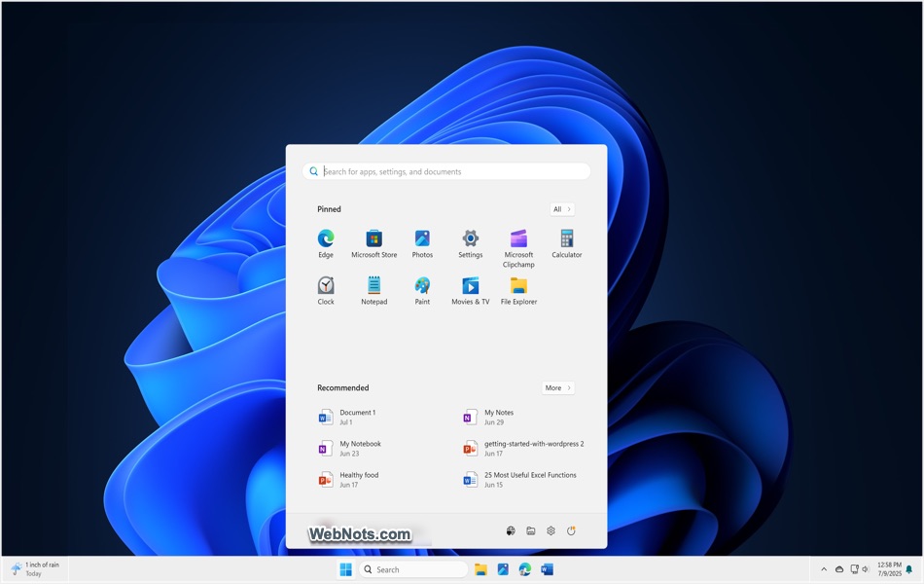Open the Photos icon on the taskbar

click(503, 569)
